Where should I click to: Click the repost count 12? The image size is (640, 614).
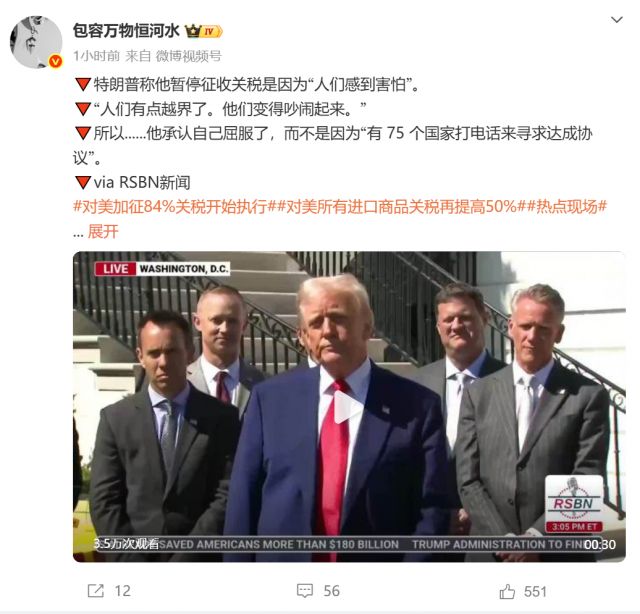[122, 591]
